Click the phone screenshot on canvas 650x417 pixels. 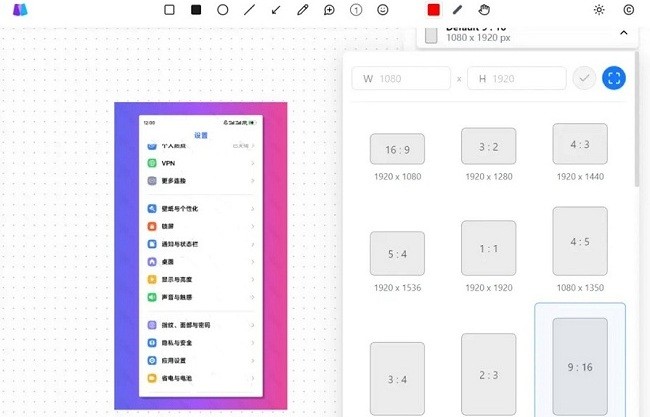pos(201,256)
